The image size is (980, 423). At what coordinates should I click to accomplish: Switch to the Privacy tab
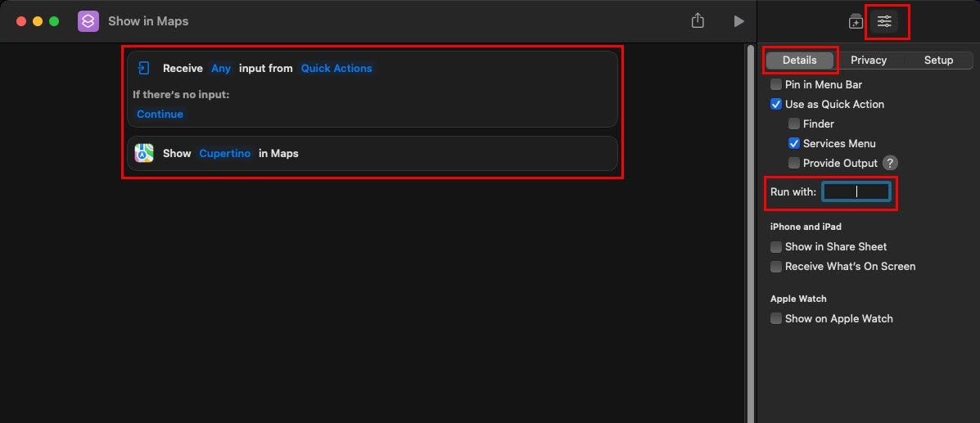tap(869, 60)
